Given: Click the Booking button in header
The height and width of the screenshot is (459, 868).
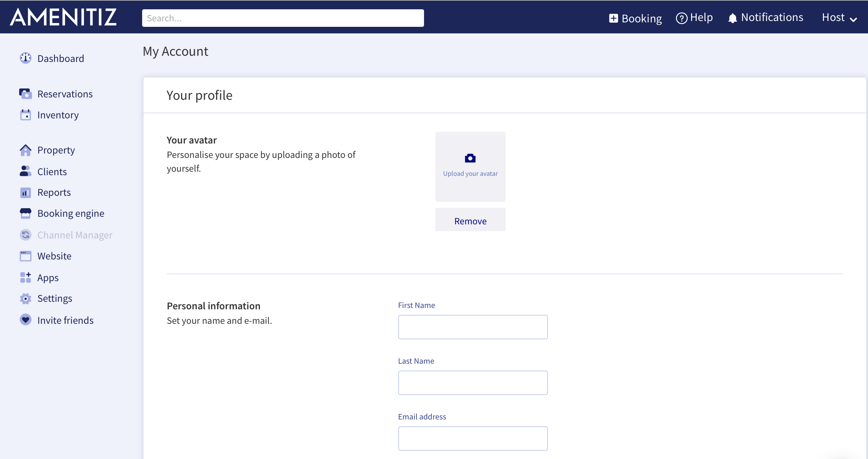Looking at the screenshot, I should pos(635,18).
